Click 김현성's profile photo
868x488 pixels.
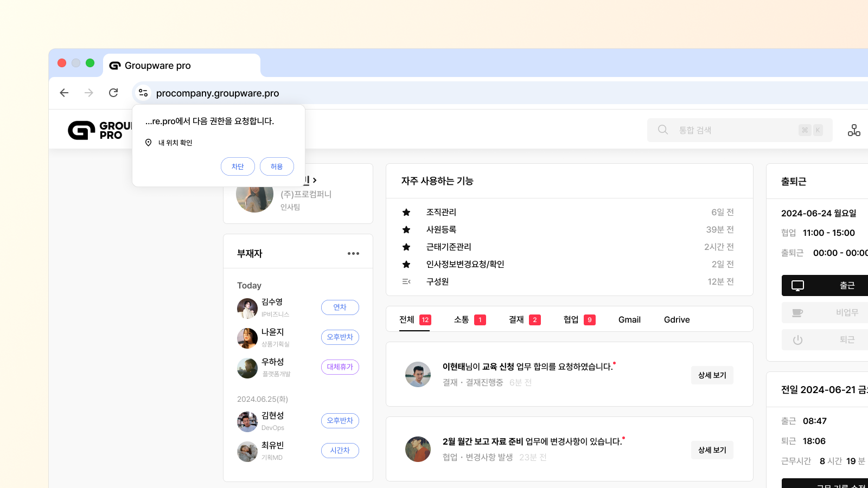[x=247, y=422]
